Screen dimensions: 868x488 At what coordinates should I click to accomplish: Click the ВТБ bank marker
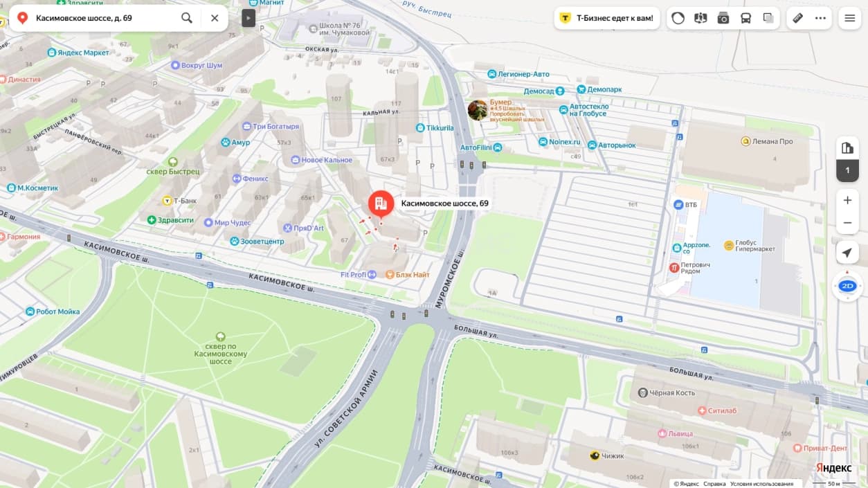[679, 204]
